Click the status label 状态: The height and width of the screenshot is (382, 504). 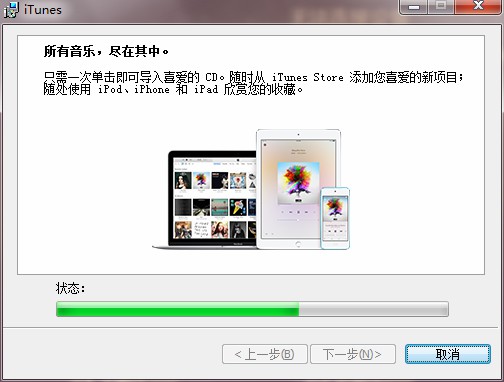pos(70,288)
